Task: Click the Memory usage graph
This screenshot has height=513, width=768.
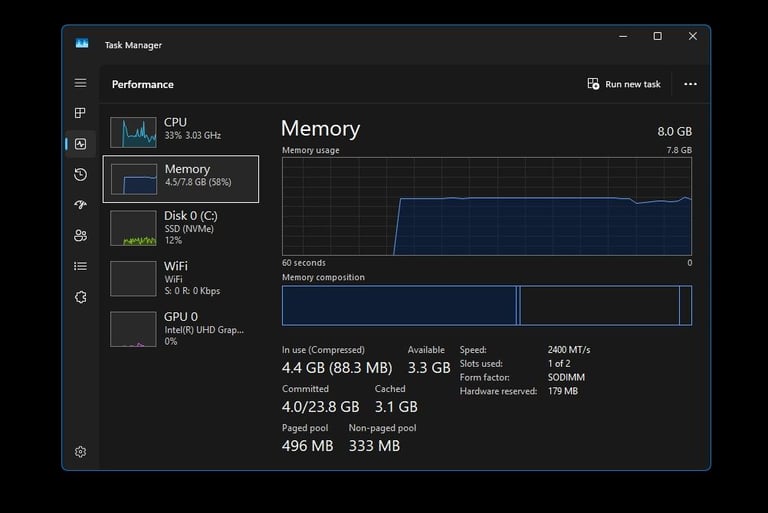Action: 487,206
